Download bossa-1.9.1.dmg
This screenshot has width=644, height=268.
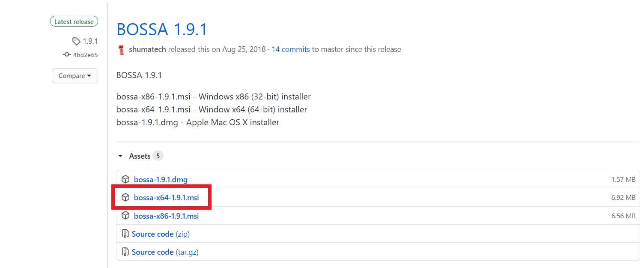(161, 179)
